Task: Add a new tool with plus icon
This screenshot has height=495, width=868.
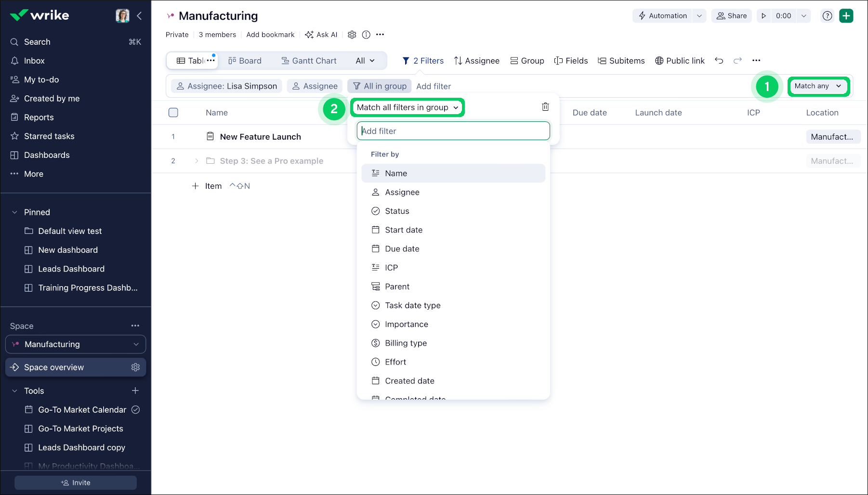Action: tap(135, 391)
